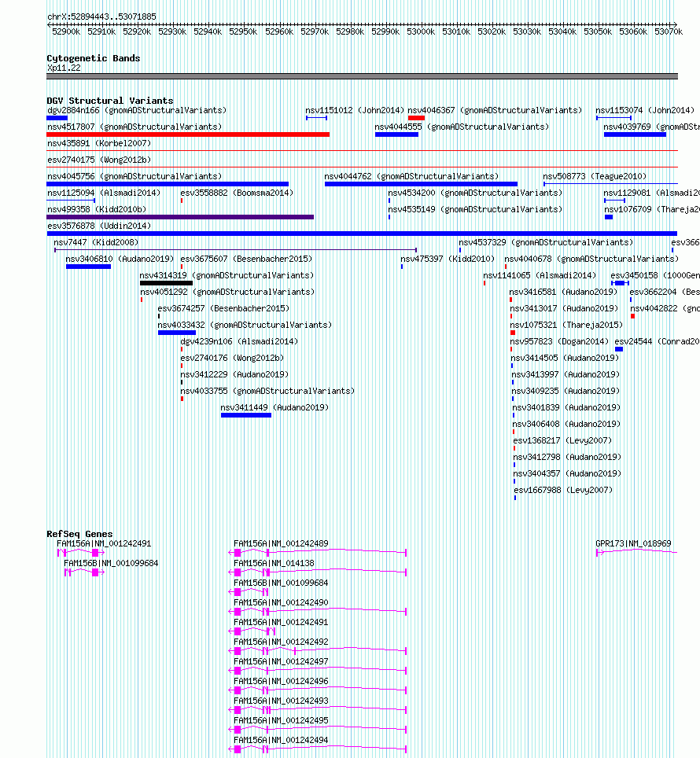Select nsv1153074 (John2014) variant label
Viewport: 700px width, 758px height.
point(645,110)
